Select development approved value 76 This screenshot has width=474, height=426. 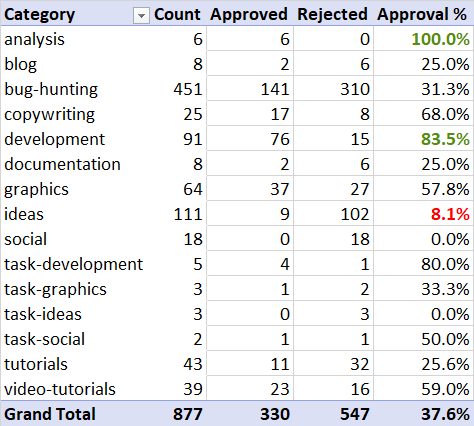click(280, 139)
